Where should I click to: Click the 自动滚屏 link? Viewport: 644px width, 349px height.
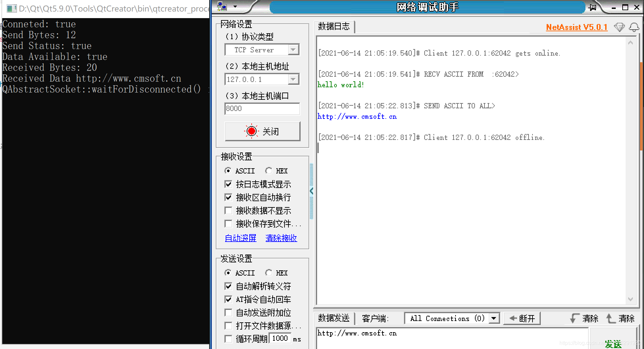(x=240, y=238)
